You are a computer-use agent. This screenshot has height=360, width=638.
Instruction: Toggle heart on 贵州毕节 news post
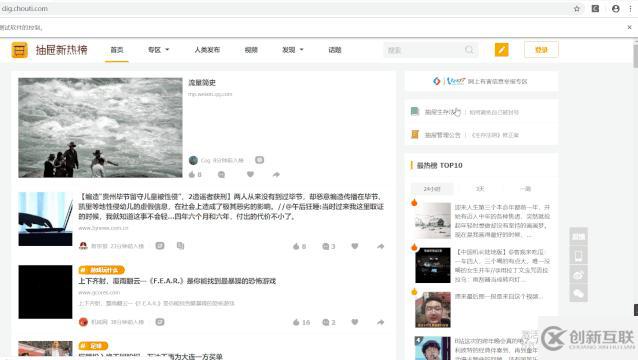pyautogui.click(x=355, y=246)
